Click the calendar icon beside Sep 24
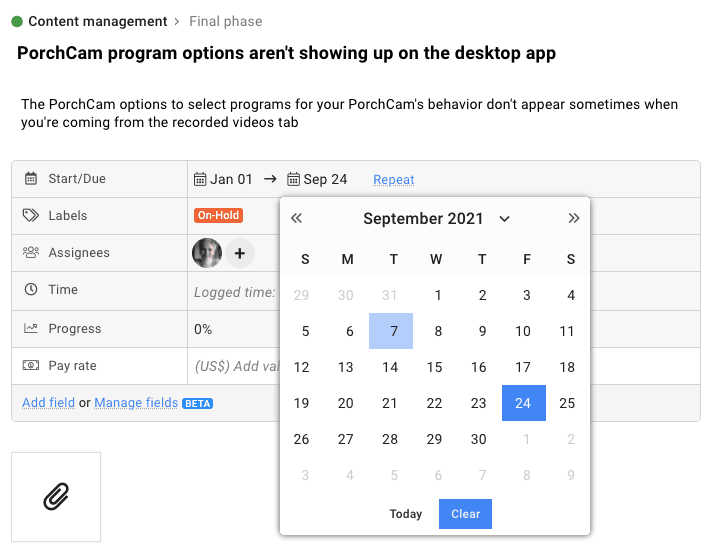The height and width of the screenshot is (547, 713). click(293, 179)
